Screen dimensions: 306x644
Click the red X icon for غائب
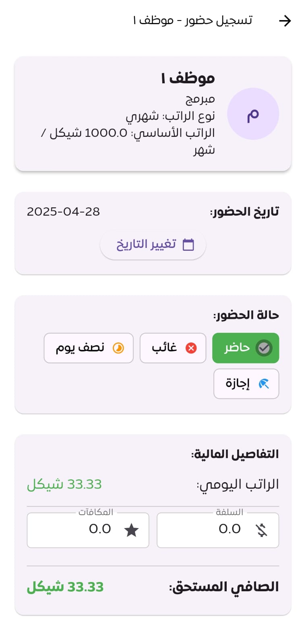(x=191, y=348)
